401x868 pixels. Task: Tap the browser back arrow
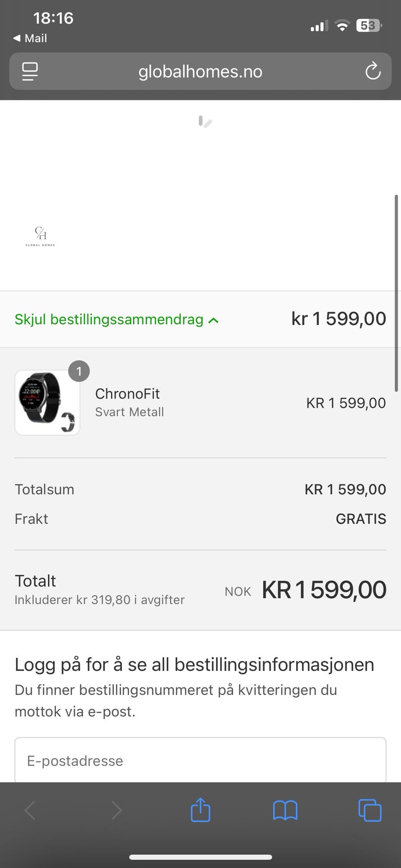point(30,810)
